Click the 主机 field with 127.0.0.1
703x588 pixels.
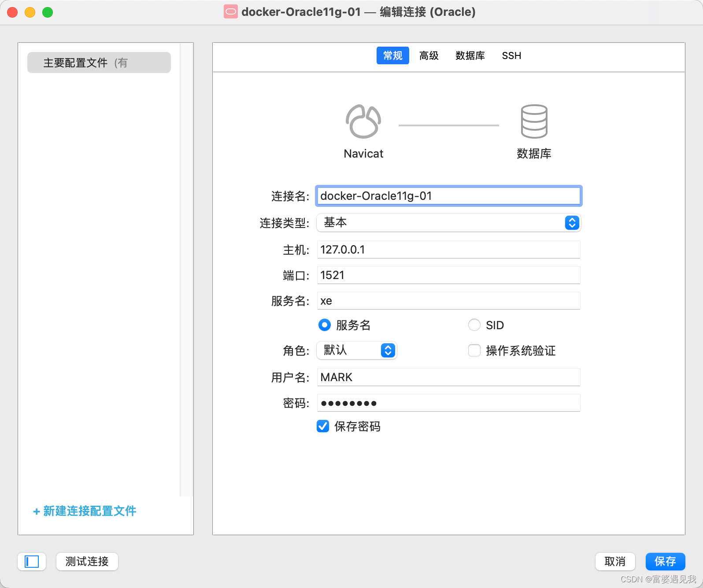point(448,250)
